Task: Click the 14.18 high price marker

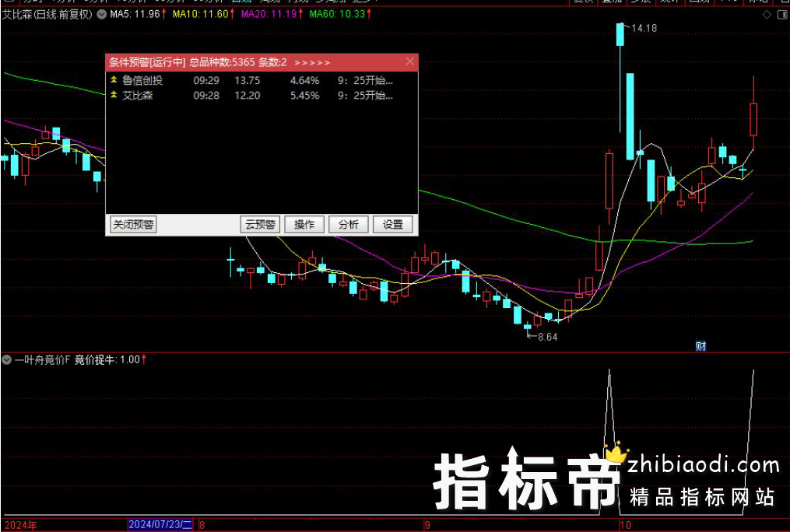Action: [644, 28]
